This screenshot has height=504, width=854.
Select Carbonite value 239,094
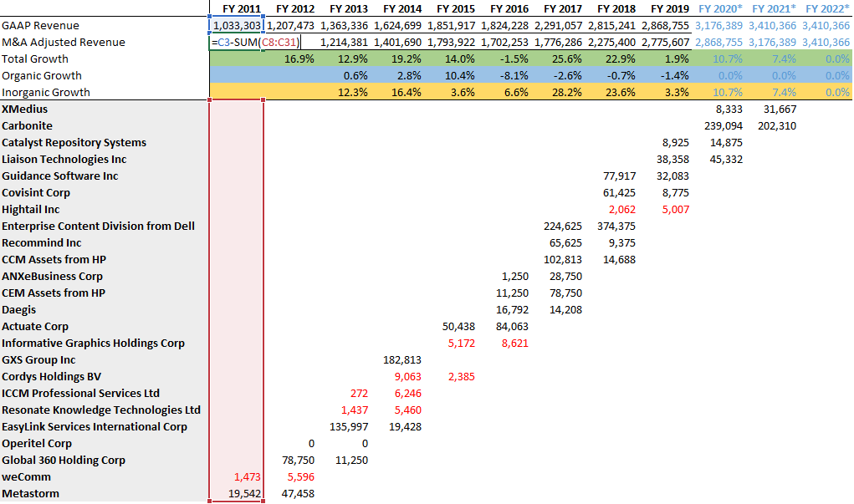[724, 125]
